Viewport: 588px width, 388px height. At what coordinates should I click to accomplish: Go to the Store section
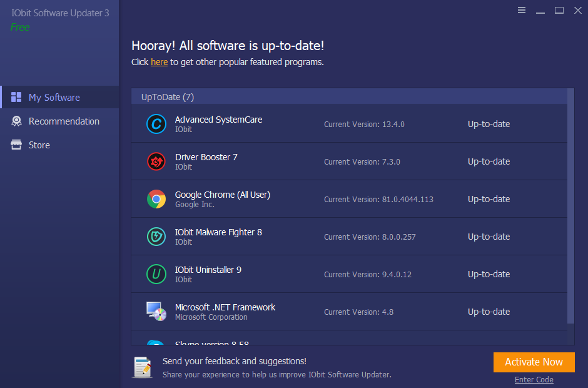60,145
